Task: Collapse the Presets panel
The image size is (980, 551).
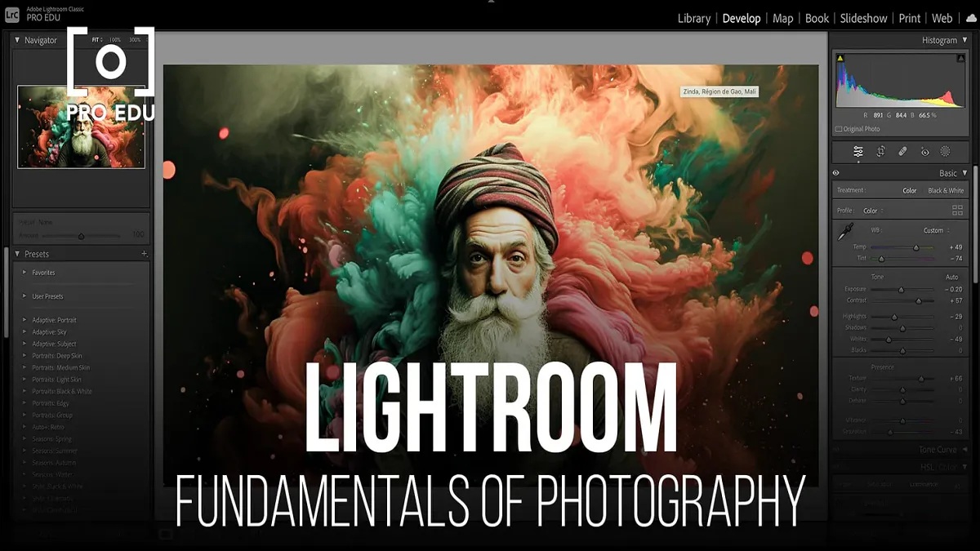Action: click(x=17, y=254)
